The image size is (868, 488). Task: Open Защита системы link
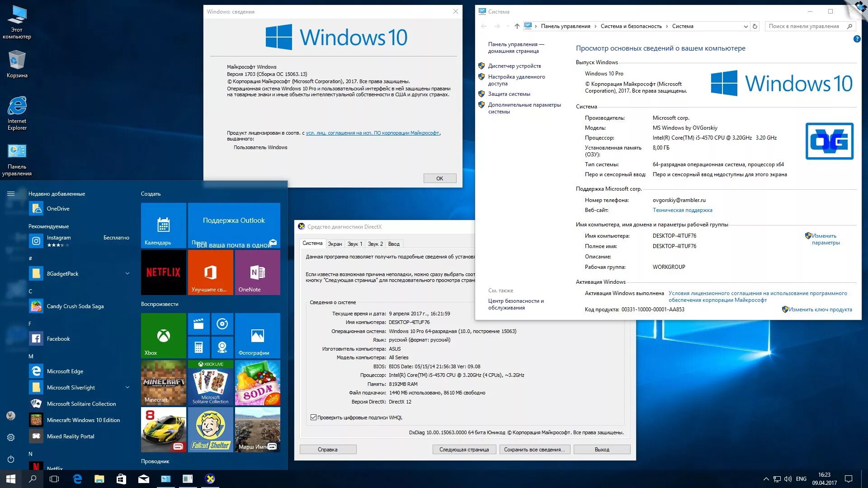coord(509,94)
